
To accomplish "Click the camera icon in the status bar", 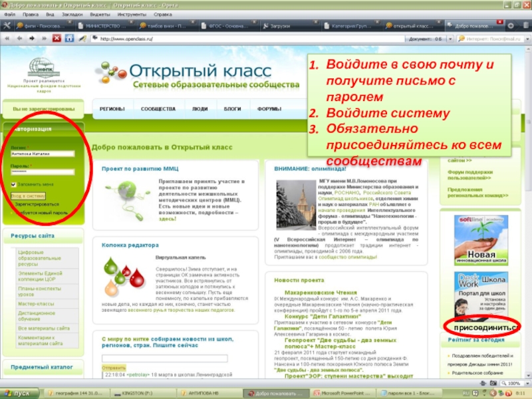I will pos(493,383).
